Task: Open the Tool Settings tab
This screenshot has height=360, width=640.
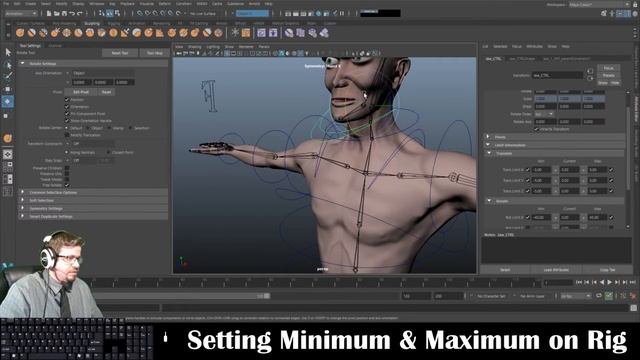Action: coord(31,46)
